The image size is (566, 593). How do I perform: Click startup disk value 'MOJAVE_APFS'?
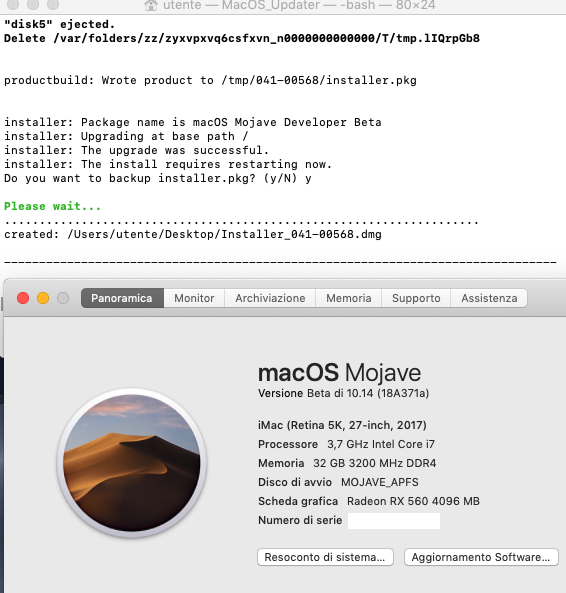(380, 482)
